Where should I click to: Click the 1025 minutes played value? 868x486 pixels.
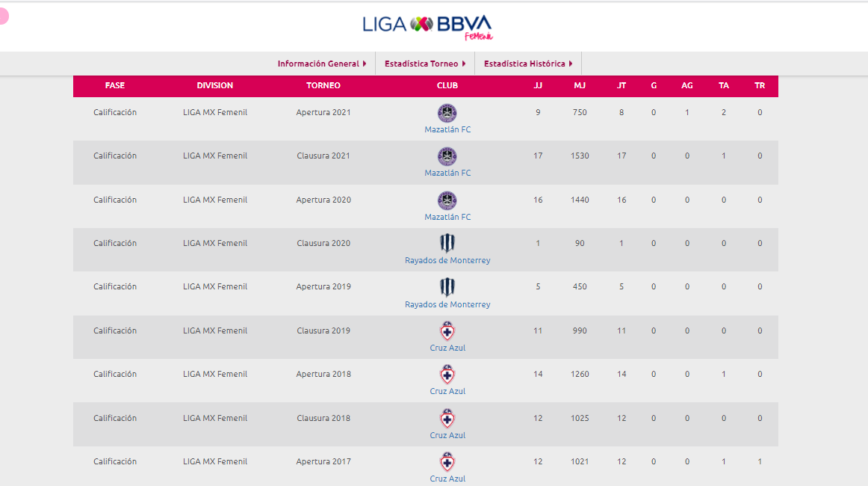pos(580,419)
